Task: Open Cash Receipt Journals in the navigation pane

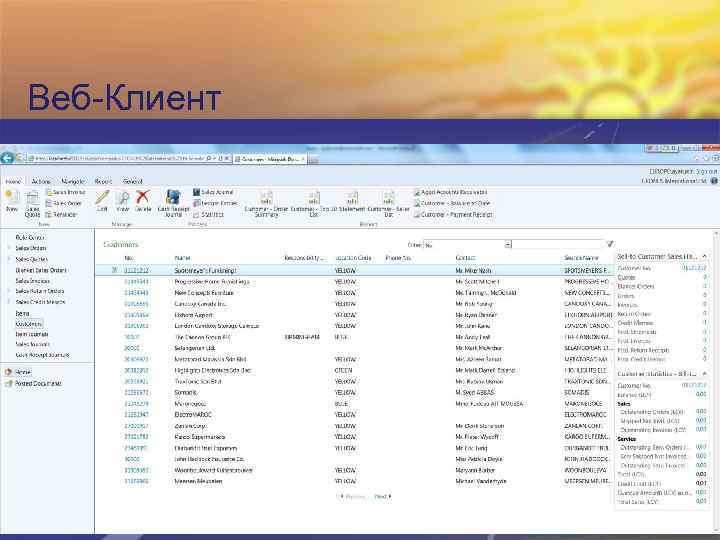Action: 42,355
